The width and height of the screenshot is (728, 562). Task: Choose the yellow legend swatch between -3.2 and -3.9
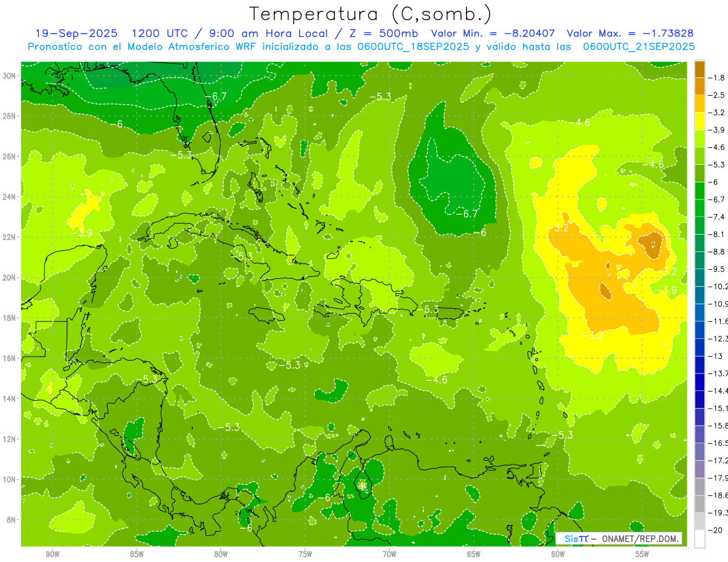click(x=699, y=121)
